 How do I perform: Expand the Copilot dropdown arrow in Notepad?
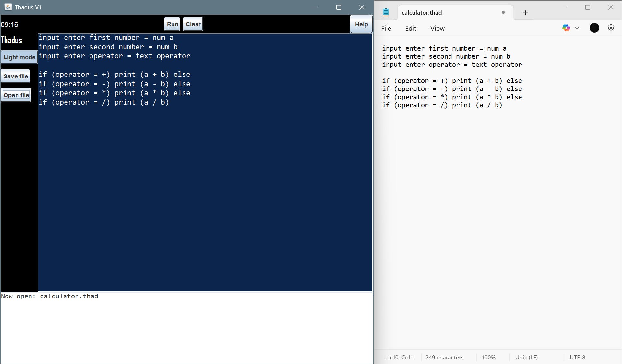click(577, 28)
